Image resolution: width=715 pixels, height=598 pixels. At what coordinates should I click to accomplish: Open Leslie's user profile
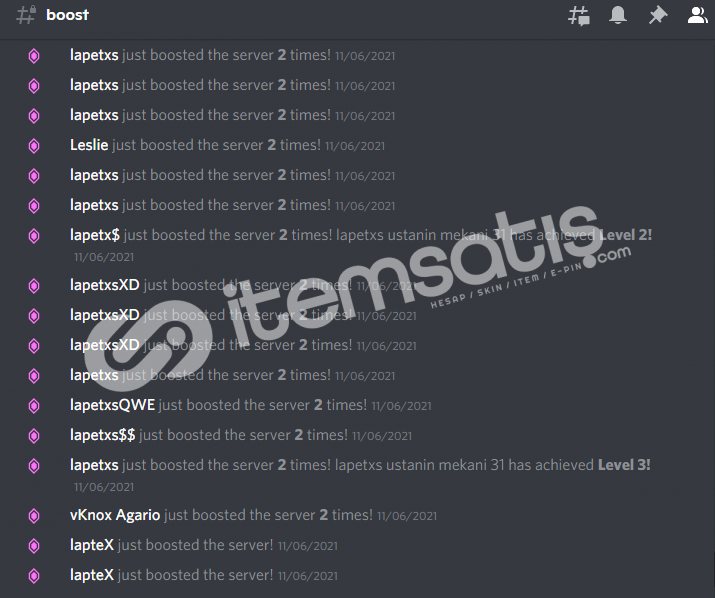coord(89,145)
